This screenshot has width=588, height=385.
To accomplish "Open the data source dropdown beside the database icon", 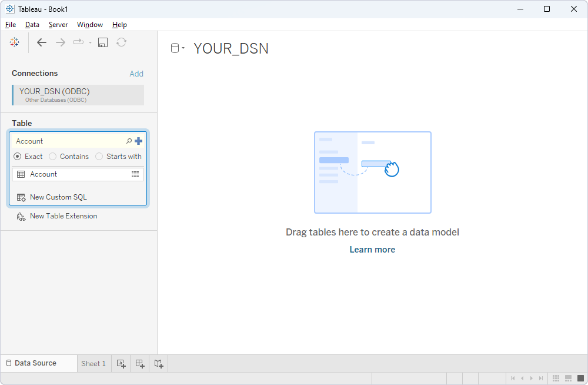I will (183, 48).
